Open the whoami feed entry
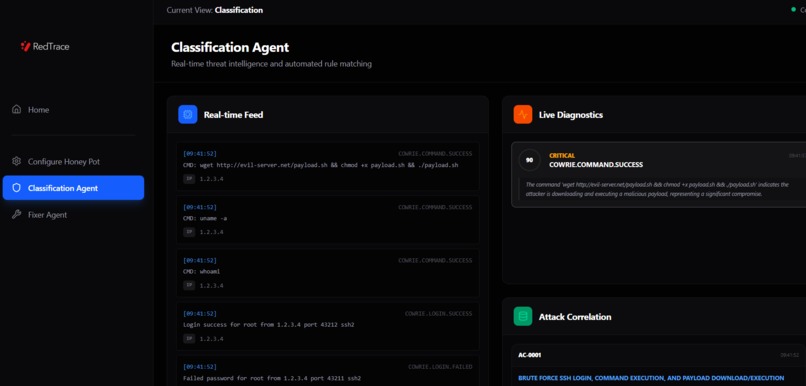Screen dimensions: 806x386 point(327,273)
